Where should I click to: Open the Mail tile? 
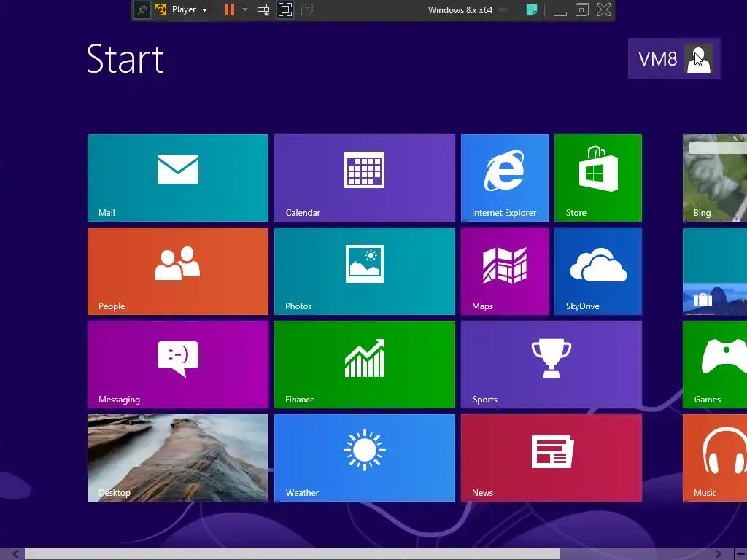click(x=178, y=178)
